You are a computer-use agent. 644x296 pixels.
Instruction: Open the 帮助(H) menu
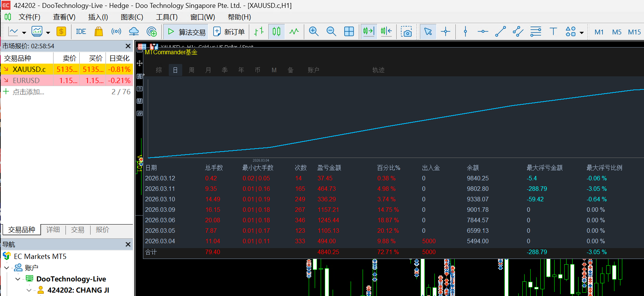[239, 17]
